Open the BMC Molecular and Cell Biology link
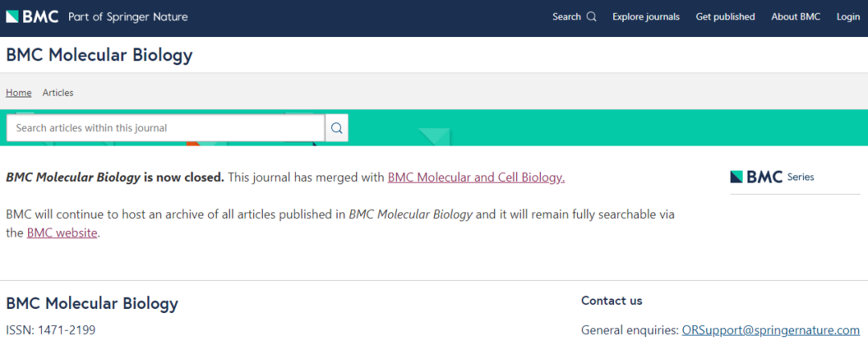Image resolution: width=868 pixels, height=350 pixels. tap(476, 177)
